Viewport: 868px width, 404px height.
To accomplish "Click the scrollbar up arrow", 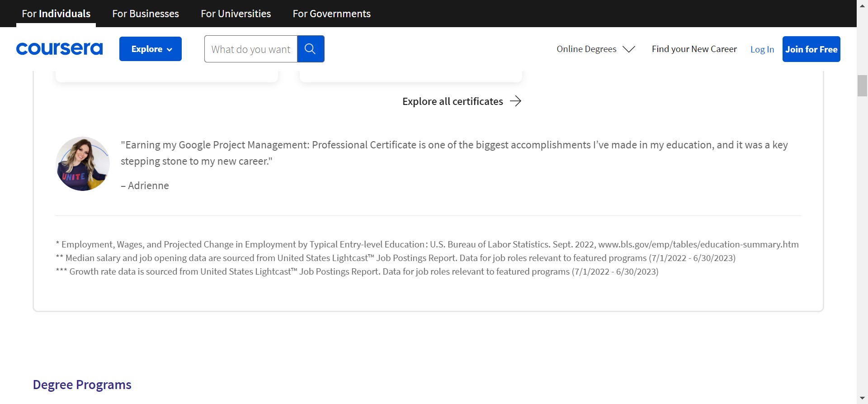I will click(x=862, y=4).
